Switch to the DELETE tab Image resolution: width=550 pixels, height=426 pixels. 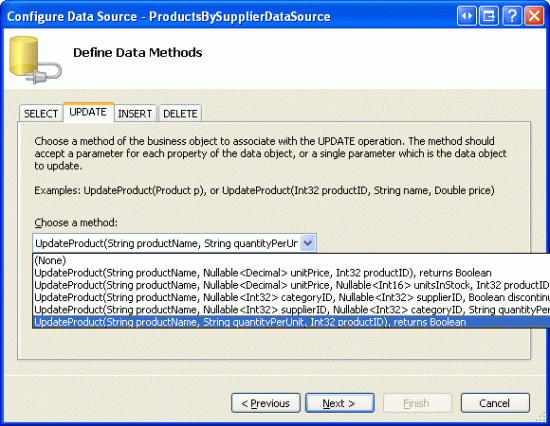180,113
